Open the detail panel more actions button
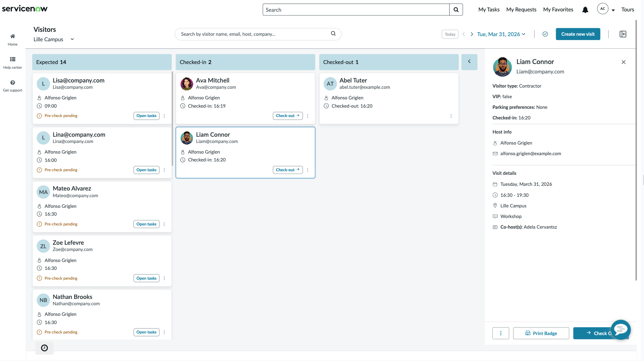Viewport: 644px width, 361px height. pyautogui.click(x=501, y=333)
